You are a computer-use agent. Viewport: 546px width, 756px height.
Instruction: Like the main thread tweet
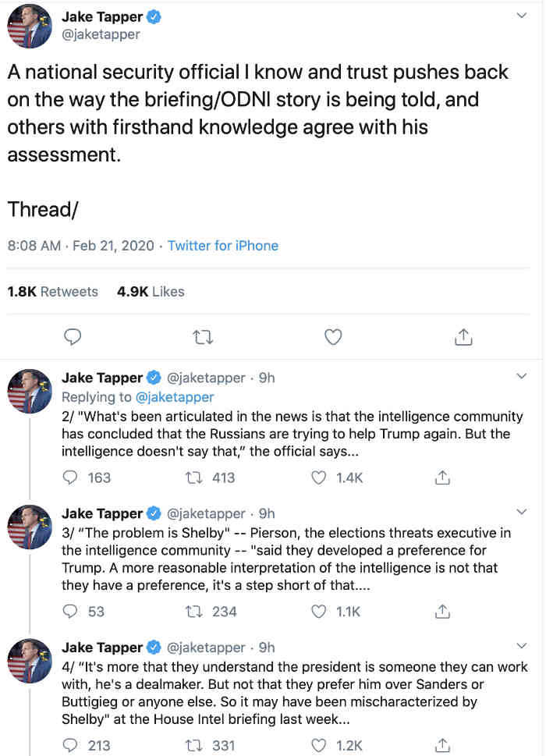click(x=333, y=337)
